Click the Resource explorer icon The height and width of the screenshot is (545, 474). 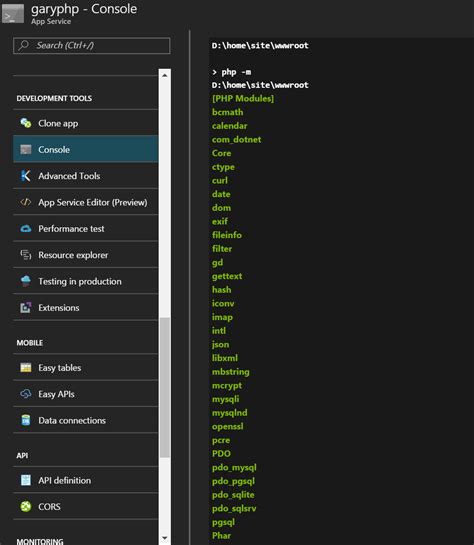[26, 255]
